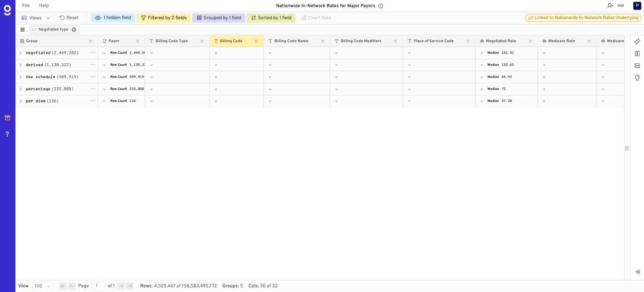The height and width of the screenshot is (292, 644).
Task: Open Billing Code Type column menu
Action: tap(202, 41)
